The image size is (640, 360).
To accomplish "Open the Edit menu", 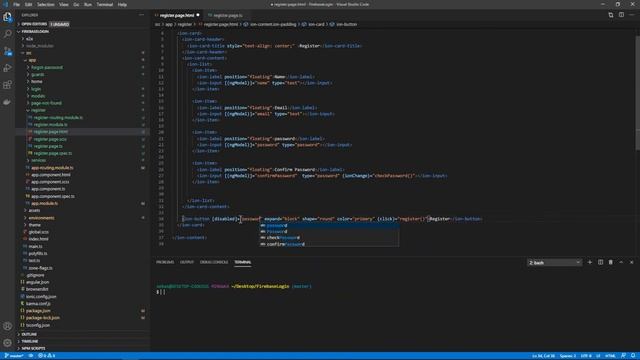I will [x=28, y=4].
